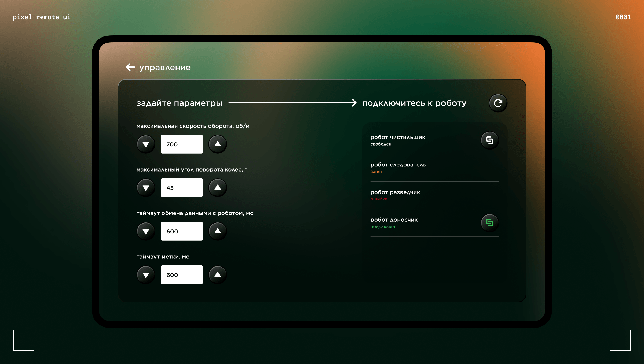This screenshot has height=364, width=644.
Task: Increase таймаут метки value
Action: click(218, 275)
